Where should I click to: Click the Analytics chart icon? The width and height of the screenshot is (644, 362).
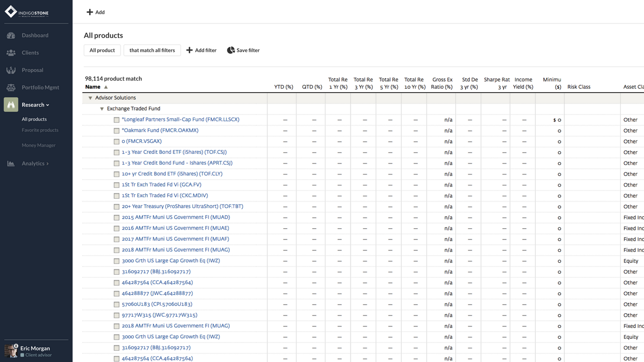click(x=11, y=164)
